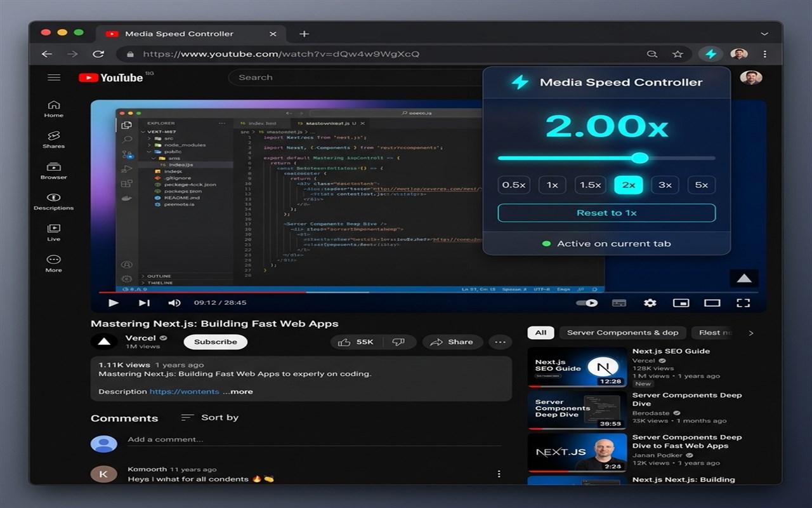Share the video
This screenshot has height=508, width=812.
pos(452,342)
